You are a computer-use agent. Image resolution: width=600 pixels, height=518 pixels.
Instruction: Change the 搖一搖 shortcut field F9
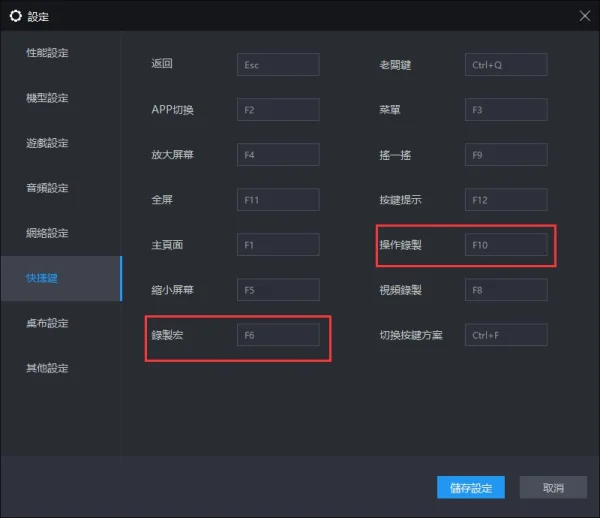506,155
